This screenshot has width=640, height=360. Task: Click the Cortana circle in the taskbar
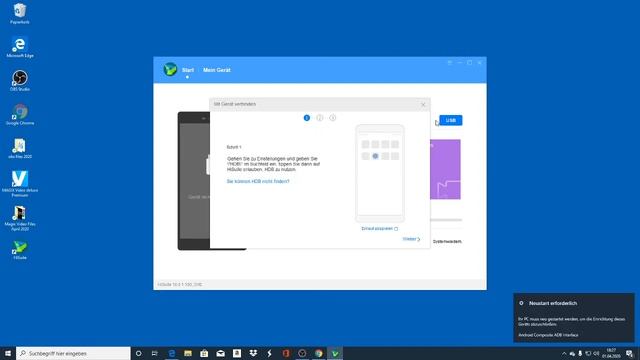click(138, 353)
